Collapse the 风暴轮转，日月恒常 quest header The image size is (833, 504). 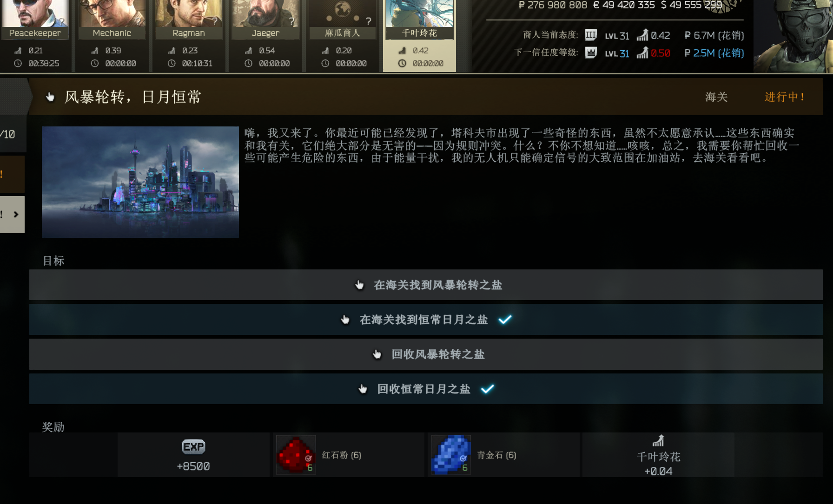(x=426, y=97)
